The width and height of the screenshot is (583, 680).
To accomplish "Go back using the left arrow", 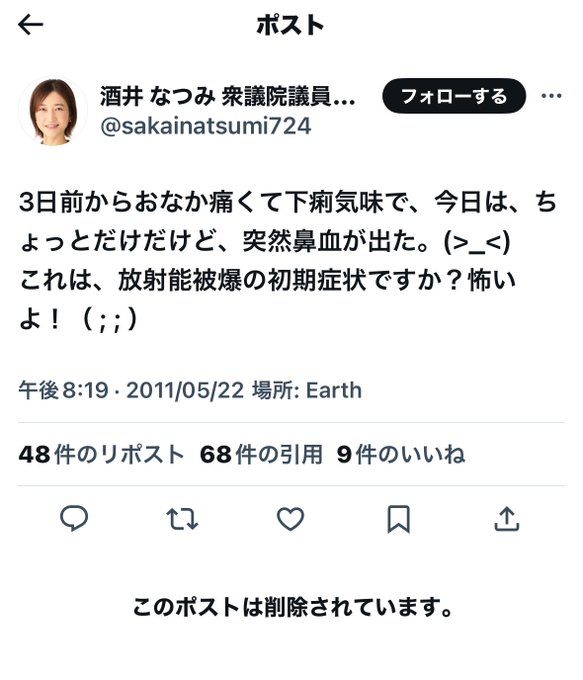I will [x=31, y=25].
